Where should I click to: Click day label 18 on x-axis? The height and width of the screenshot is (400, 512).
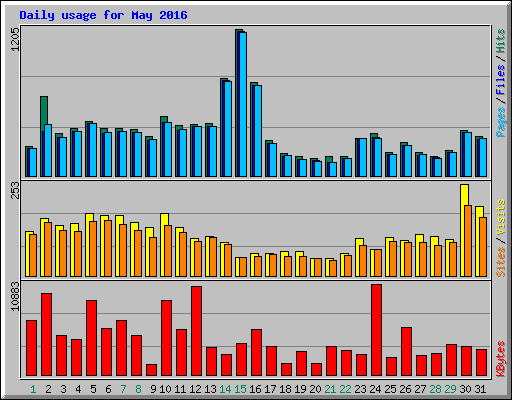[285, 389]
